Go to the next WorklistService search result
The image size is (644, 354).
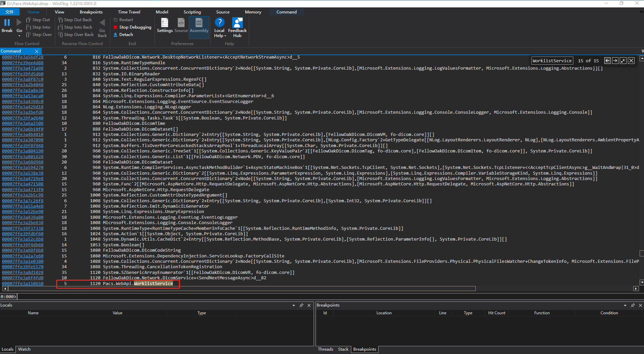[x=615, y=60]
